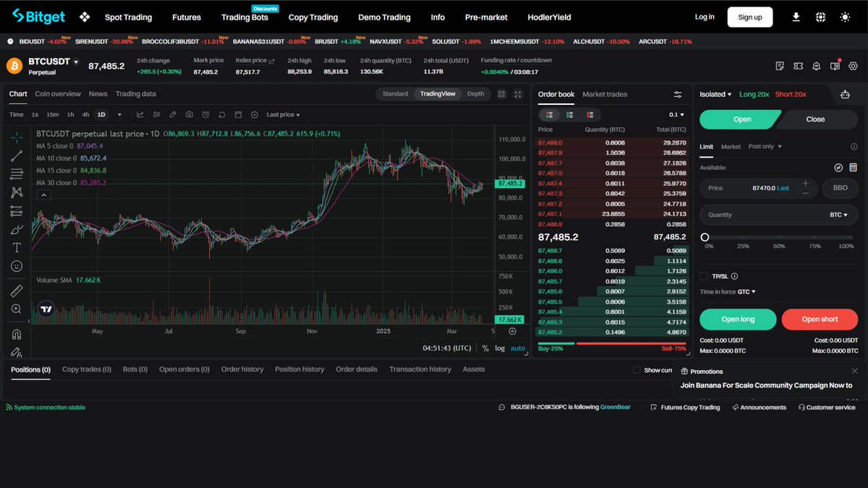Toggle the auto scale on chart
Viewport: 868px width, 488px height.
point(518,348)
